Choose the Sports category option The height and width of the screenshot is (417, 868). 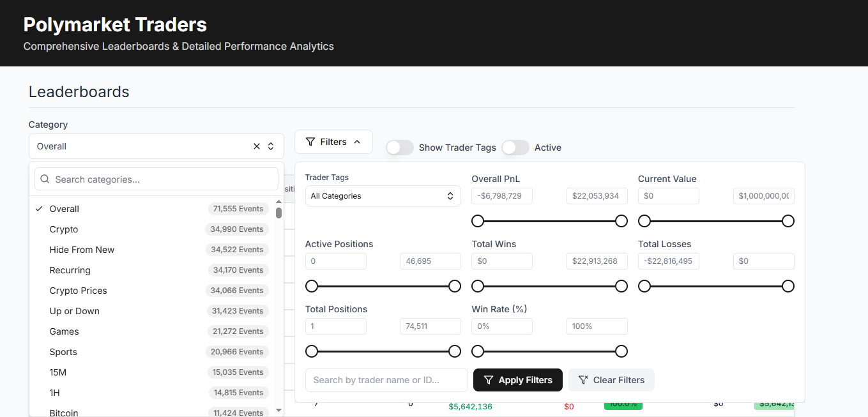(x=63, y=352)
